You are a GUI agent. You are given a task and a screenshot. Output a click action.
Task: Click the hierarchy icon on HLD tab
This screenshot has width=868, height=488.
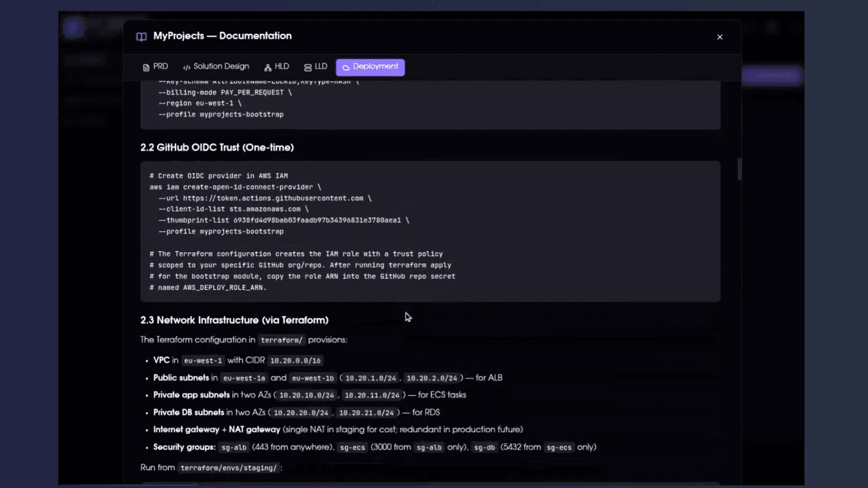pyautogui.click(x=267, y=67)
